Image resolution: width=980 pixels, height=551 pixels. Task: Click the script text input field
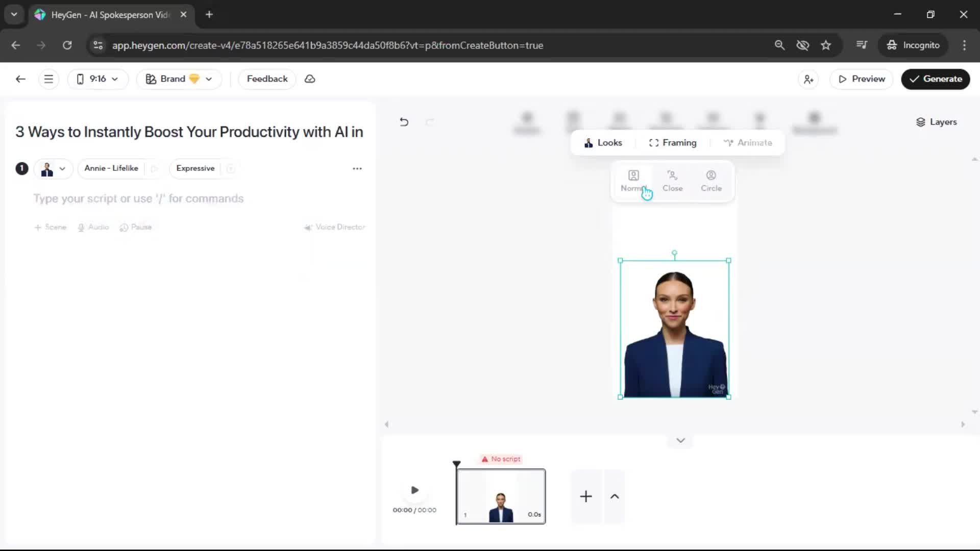click(139, 198)
